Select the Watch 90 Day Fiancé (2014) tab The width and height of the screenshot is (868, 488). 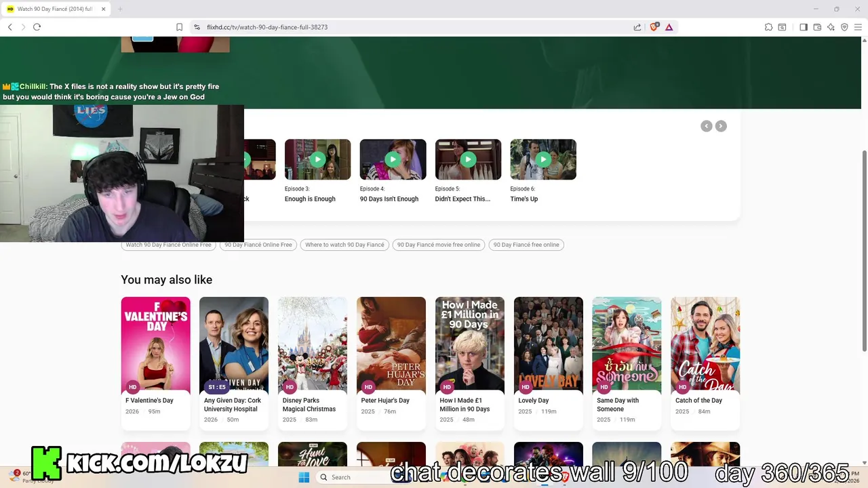[x=57, y=9]
